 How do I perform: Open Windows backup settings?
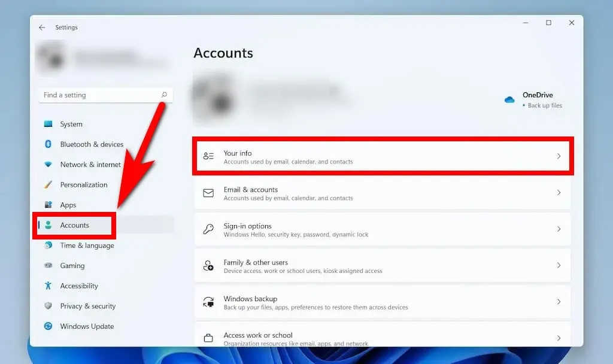tap(383, 302)
